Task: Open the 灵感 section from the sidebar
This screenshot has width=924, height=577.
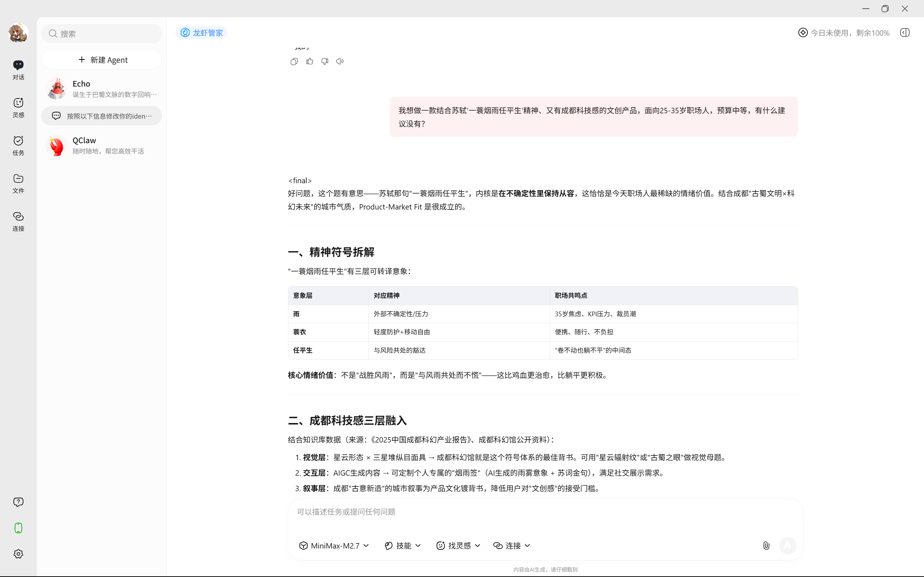Action: click(x=18, y=107)
